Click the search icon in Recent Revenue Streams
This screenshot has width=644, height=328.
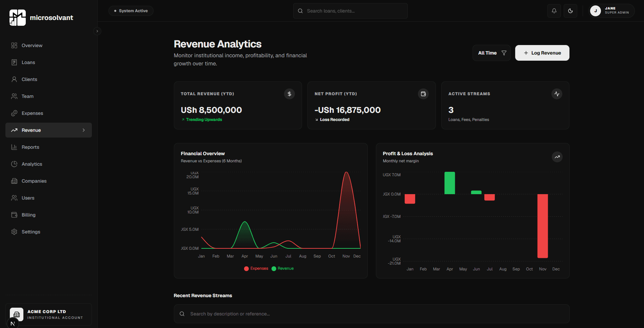(182, 314)
